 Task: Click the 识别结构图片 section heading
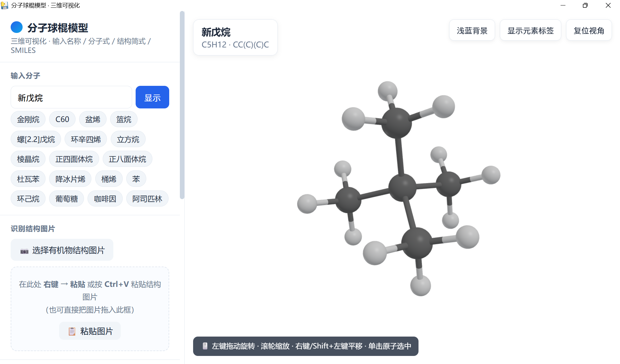pyautogui.click(x=33, y=229)
